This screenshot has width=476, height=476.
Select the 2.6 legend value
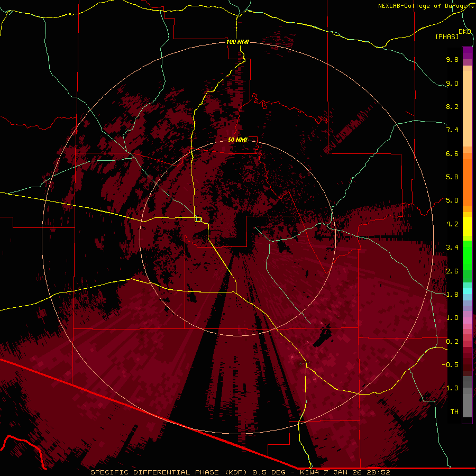(452, 271)
